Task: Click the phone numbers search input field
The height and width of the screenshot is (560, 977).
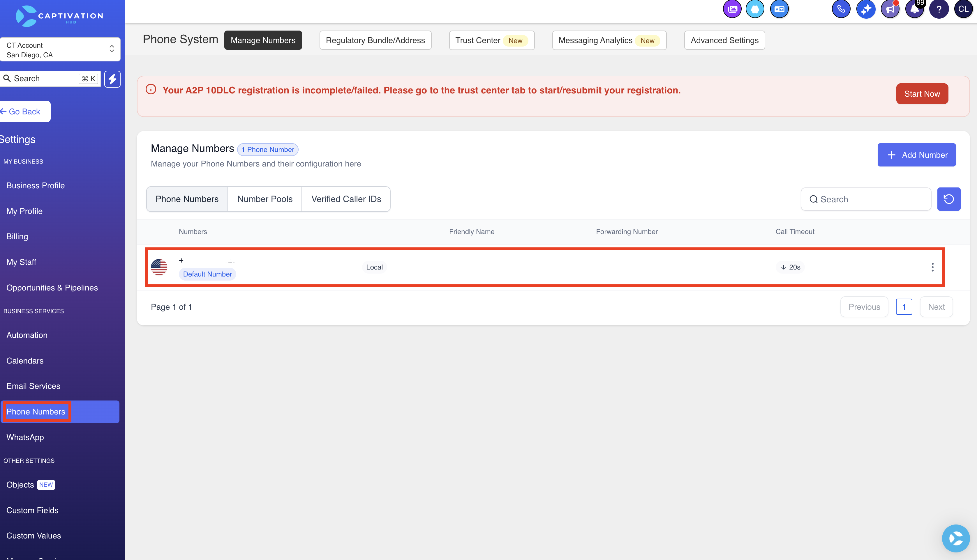Action: pos(866,199)
